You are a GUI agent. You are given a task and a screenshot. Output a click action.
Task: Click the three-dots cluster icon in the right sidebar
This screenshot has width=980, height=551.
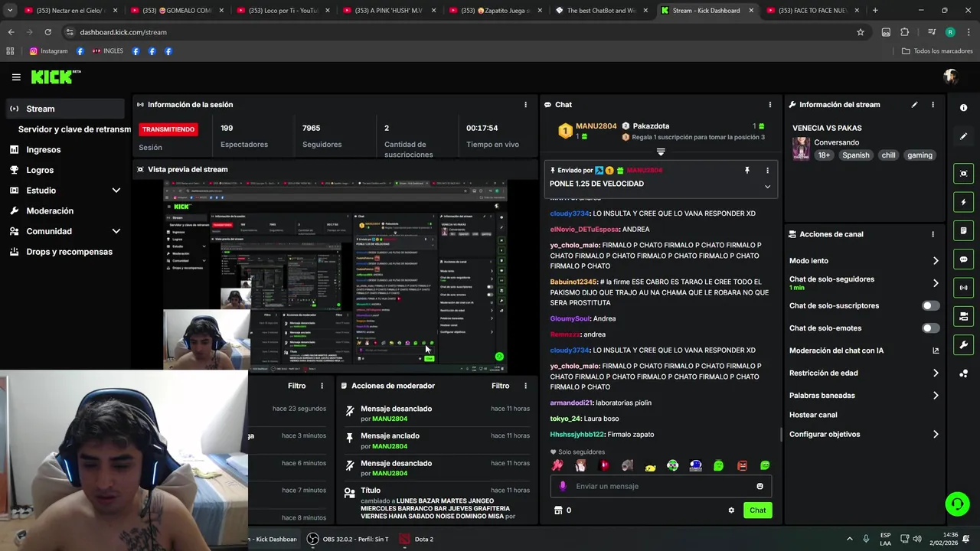964,373
